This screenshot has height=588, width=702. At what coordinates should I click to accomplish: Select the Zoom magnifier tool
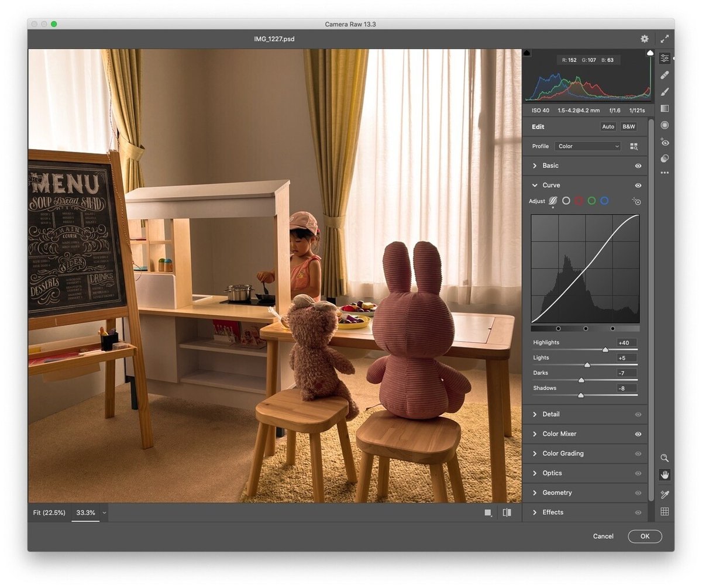(x=665, y=458)
